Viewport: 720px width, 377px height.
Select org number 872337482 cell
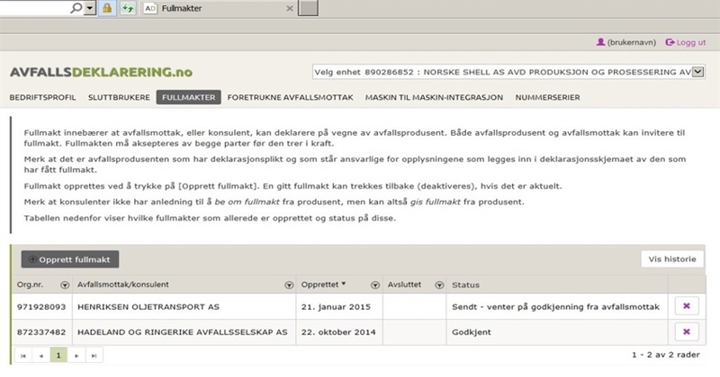pyautogui.click(x=42, y=332)
